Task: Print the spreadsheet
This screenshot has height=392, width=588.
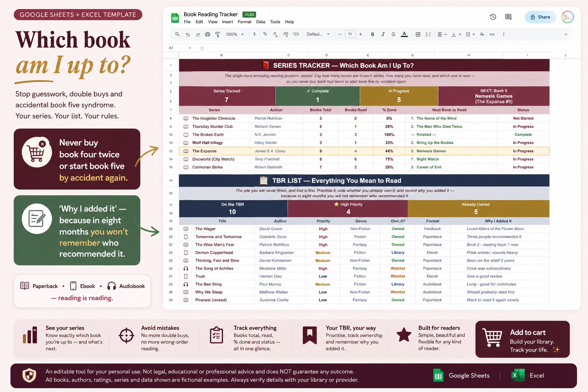Action: point(207,34)
